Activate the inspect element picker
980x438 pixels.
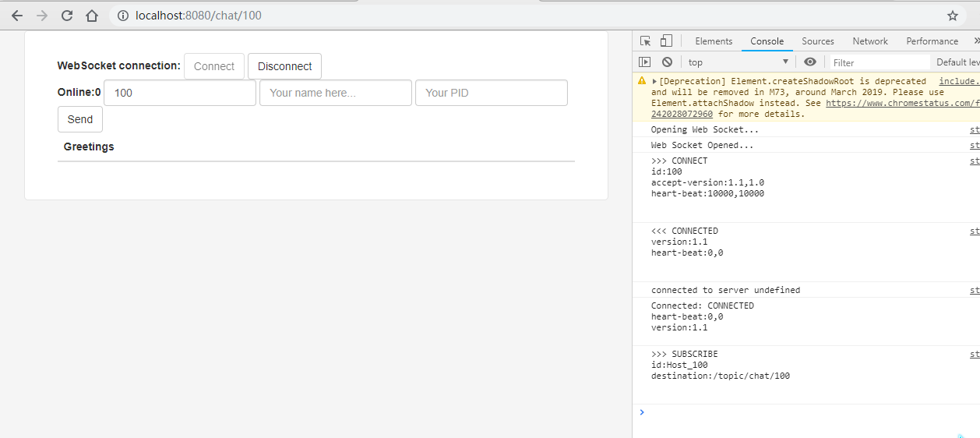(645, 41)
